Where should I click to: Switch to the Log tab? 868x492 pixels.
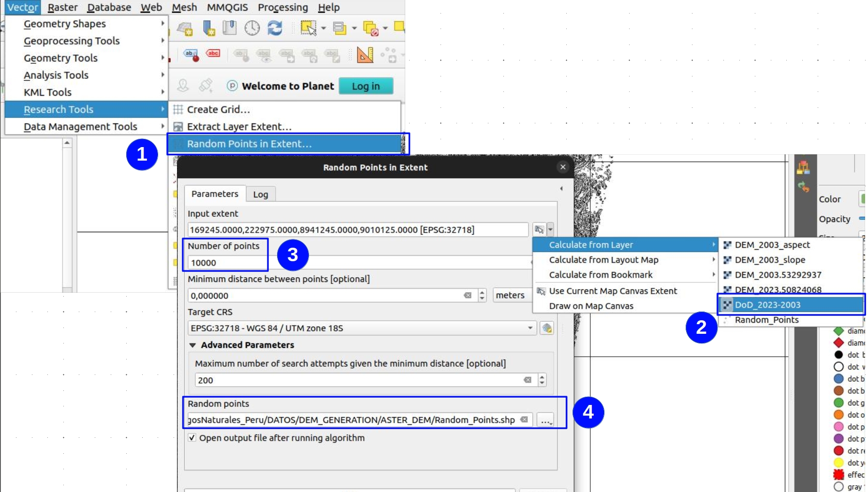tap(260, 194)
